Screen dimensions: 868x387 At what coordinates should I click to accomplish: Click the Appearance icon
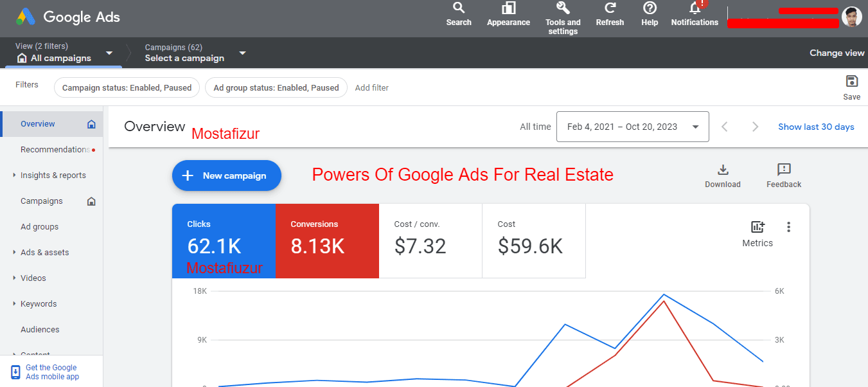coord(508,9)
